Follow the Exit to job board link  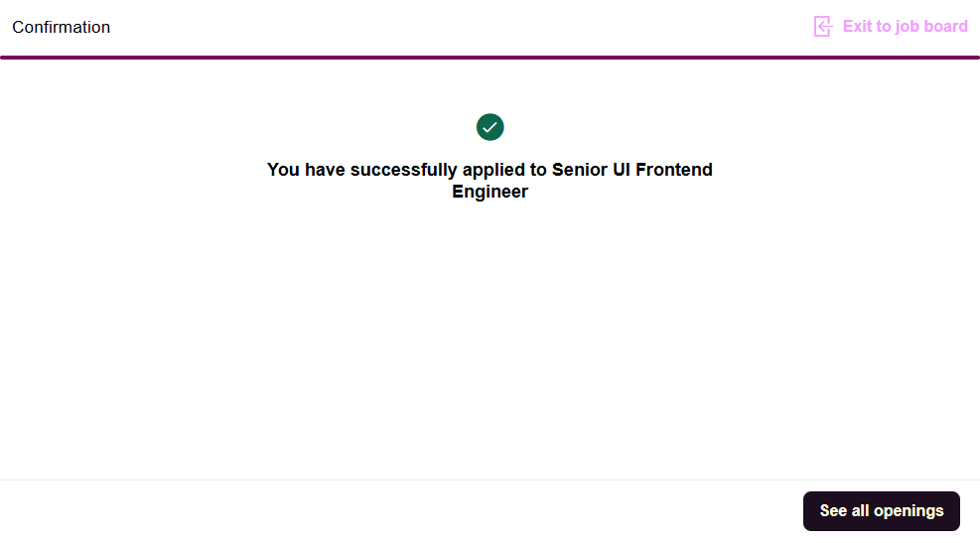905,27
